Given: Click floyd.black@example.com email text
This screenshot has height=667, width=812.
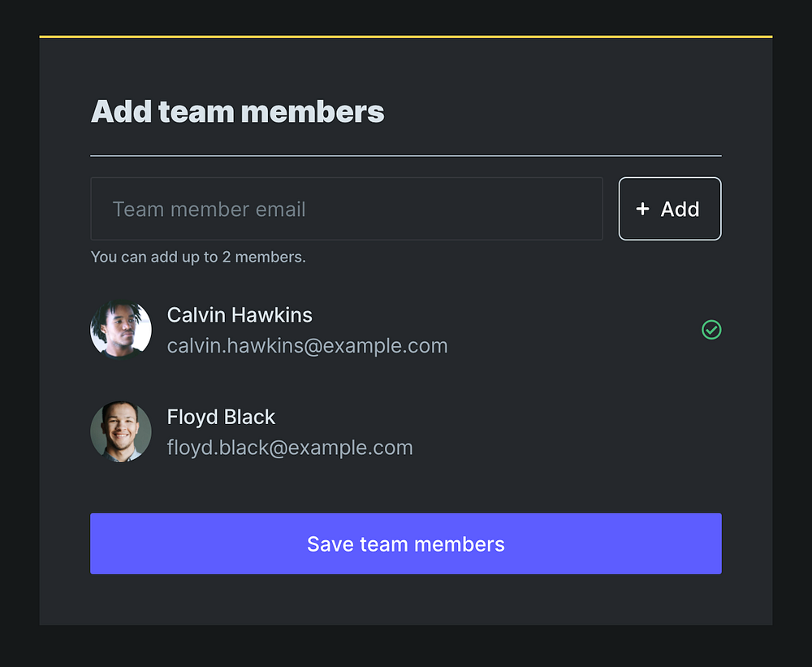Looking at the screenshot, I should pyautogui.click(x=290, y=448).
